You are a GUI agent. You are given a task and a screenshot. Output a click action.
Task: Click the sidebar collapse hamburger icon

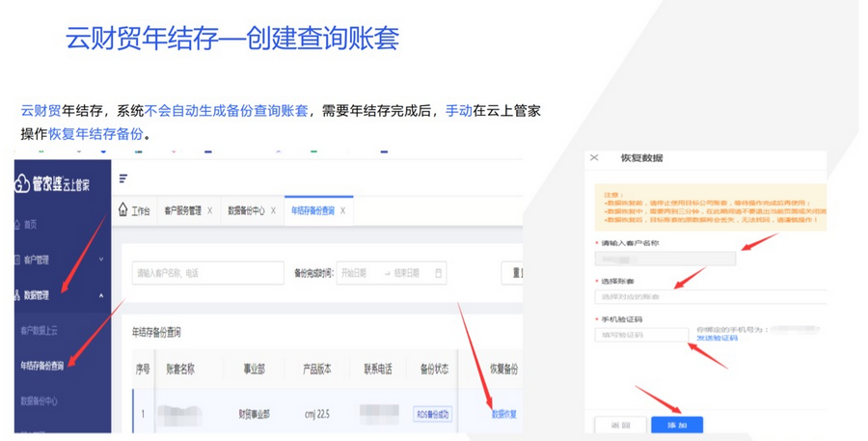click(123, 179)
